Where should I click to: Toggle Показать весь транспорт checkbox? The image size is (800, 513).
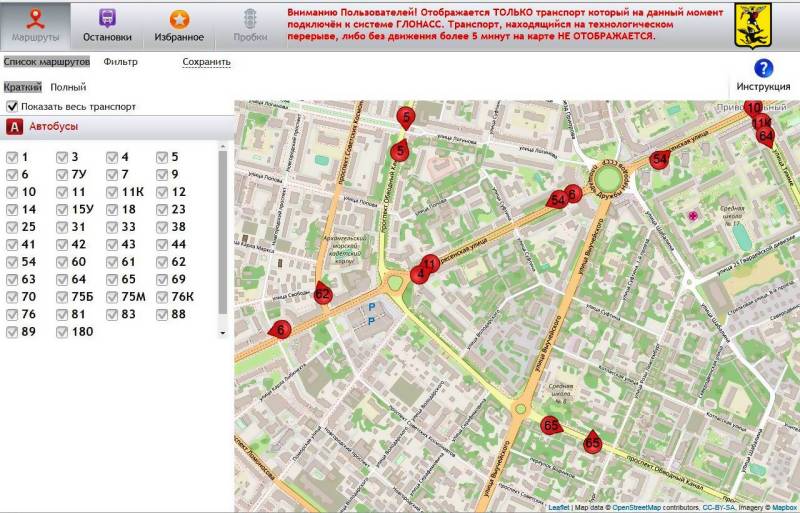coord(12,106)
